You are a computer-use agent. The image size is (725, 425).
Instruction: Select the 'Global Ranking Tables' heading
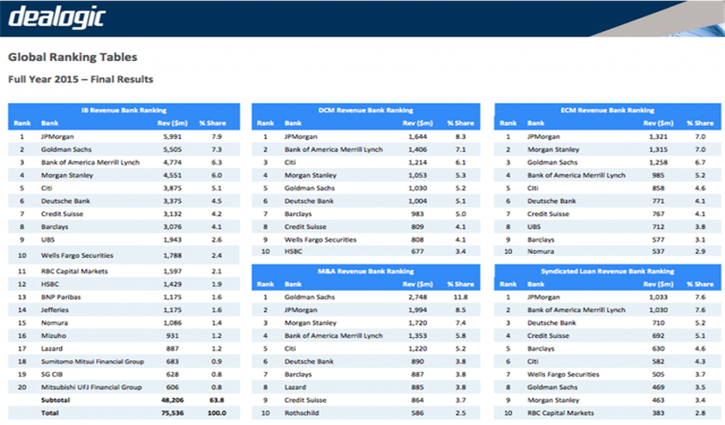tap(73, 57)
